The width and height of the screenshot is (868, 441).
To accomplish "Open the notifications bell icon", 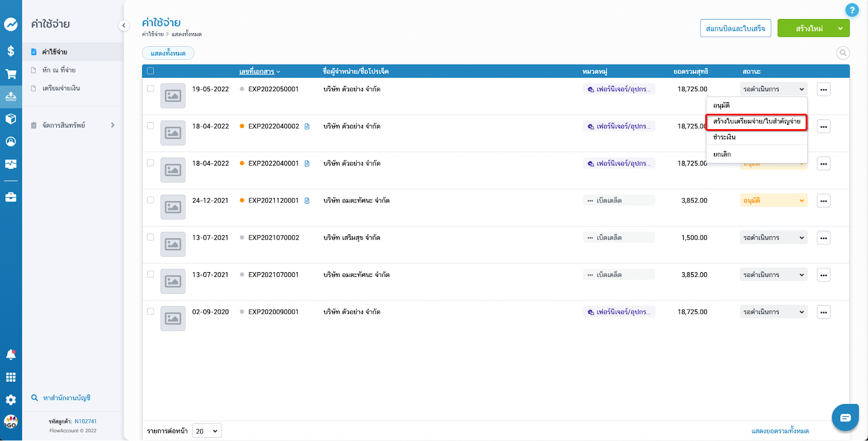I will (x=11, y=355).
